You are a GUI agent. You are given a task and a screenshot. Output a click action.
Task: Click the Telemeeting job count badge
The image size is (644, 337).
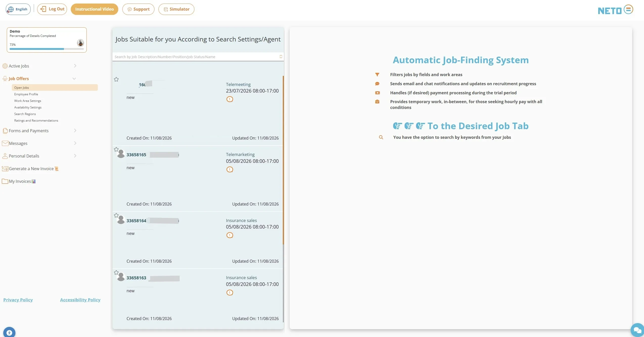coord(230,99)
